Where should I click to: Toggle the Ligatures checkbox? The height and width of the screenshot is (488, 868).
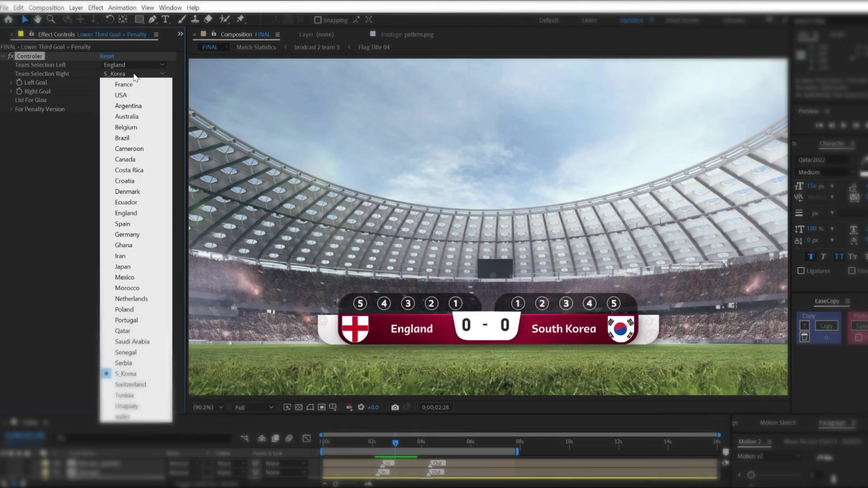point(801,271)
